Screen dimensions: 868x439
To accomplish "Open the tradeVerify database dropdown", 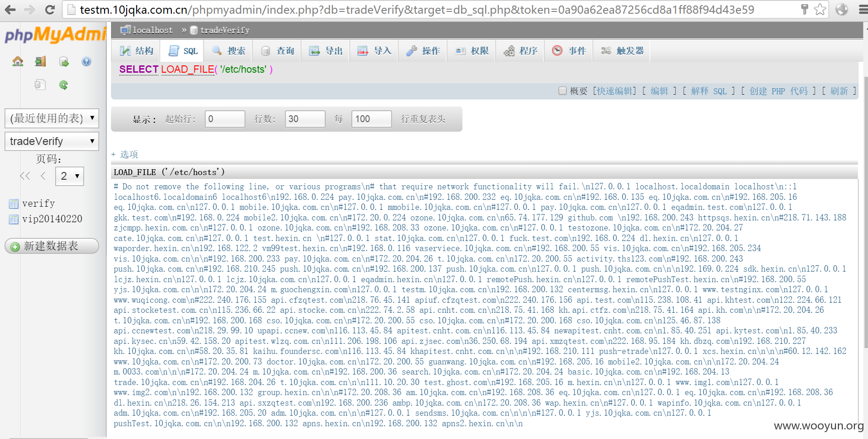I will pos(52,141).
